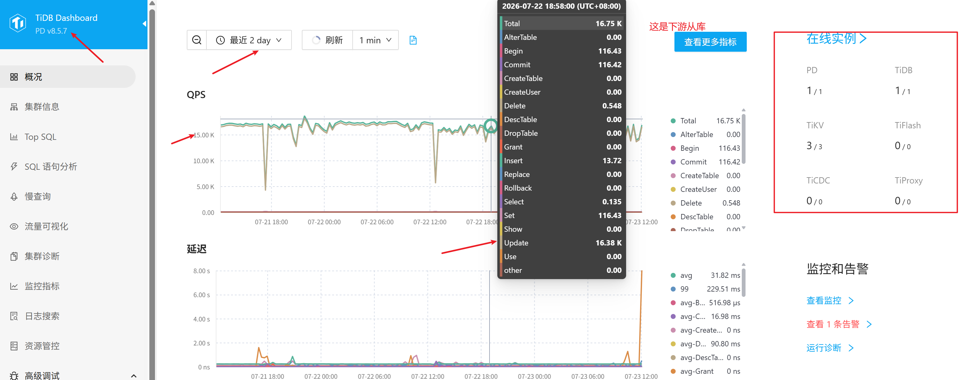The height and width of the screenshot is (380, 980).
Task: Click the refresh spinner icon
Action: click(x=316, y=40)
